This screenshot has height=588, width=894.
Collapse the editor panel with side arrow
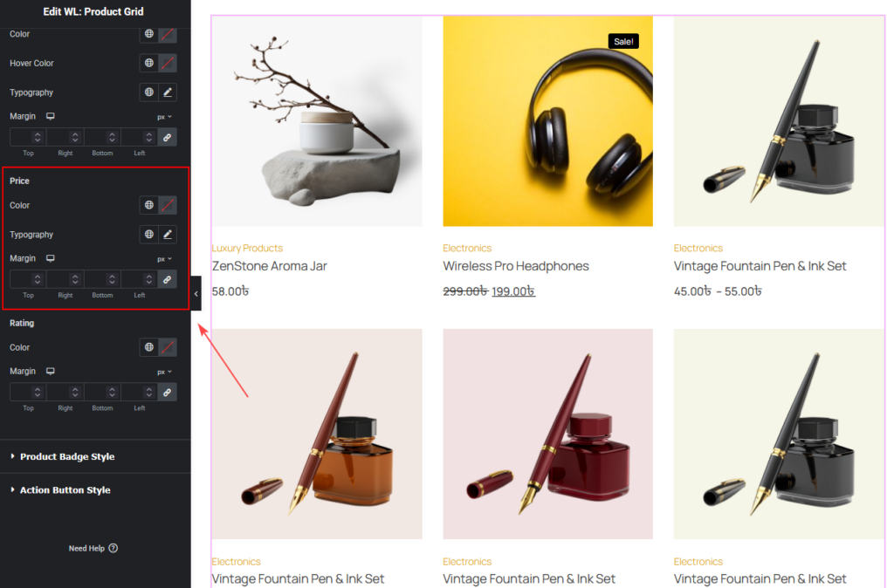coord(196,294)
